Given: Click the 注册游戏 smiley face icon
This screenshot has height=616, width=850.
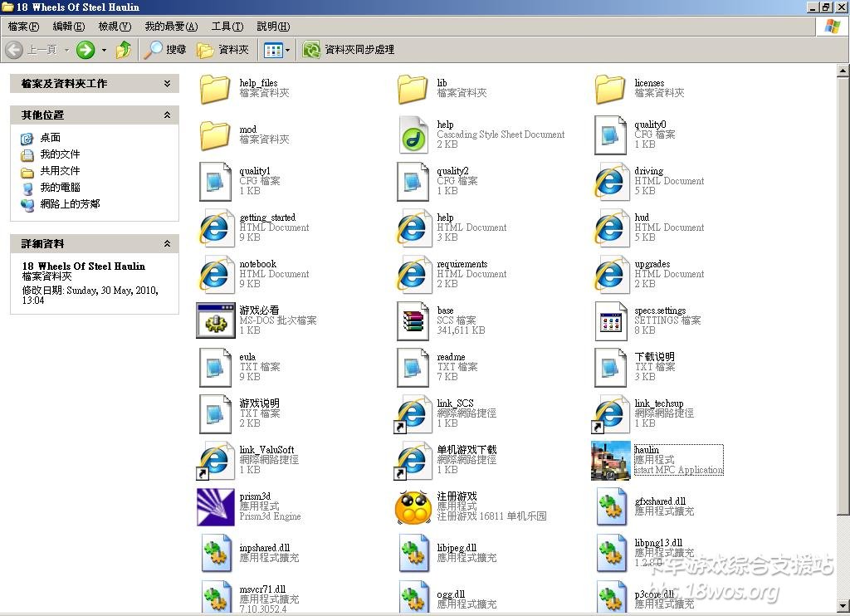Looking at the screenshot, I should pos(413,506).
